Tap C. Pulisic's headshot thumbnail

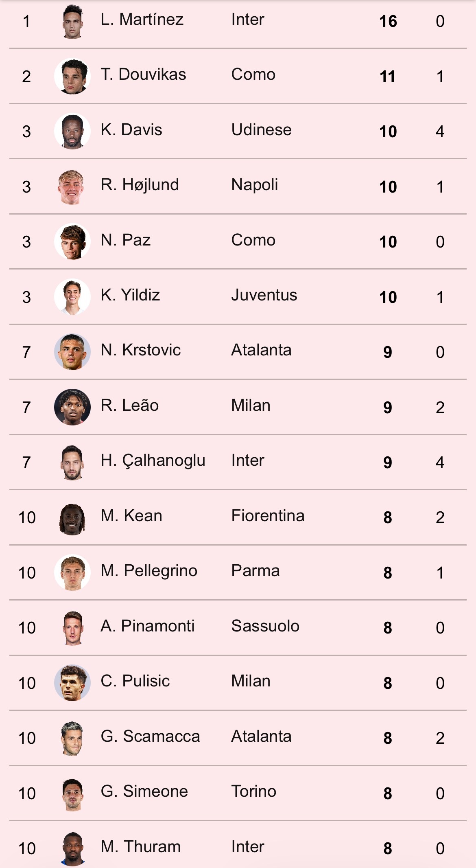tap(72, 683)
